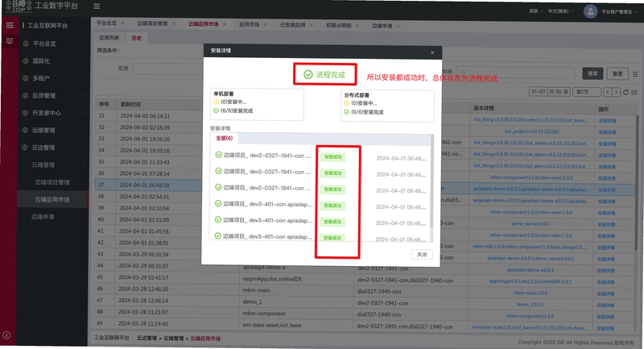This screenshot has height=349, width=644.
Task: Click the 重置 button
Action: coord(617,74)
